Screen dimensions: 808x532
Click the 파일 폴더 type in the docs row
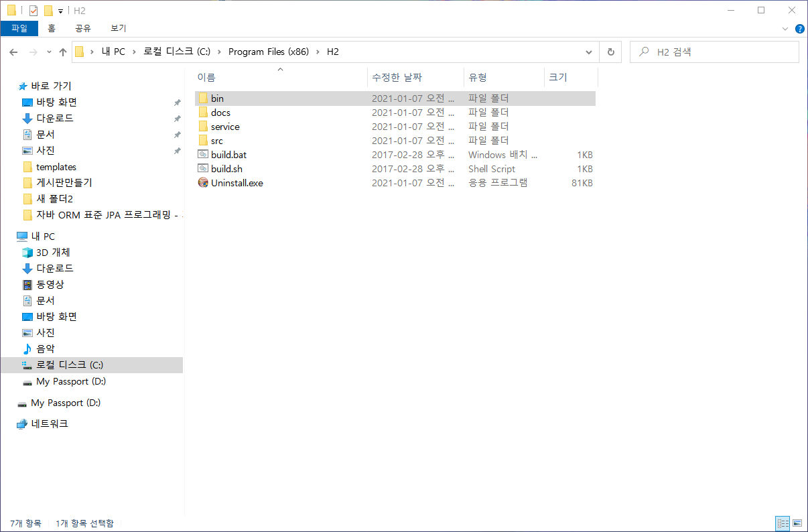(x=488, y=113)
